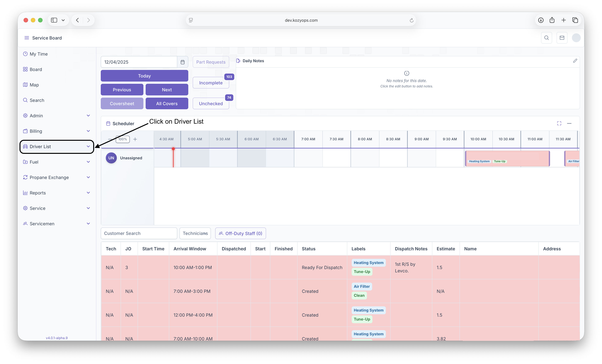Zoom out scheduler with minus icon
Image resolution: width=602 pixels, height=364 pixels.
pos(110,139)
